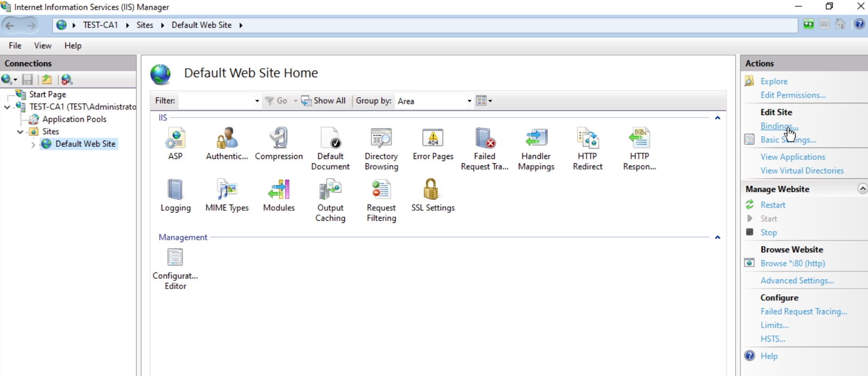The image size is (868, 376).
Task: Open the HTTP Response Headers feature
Action: pyautogui.click(x=639, y=149)
